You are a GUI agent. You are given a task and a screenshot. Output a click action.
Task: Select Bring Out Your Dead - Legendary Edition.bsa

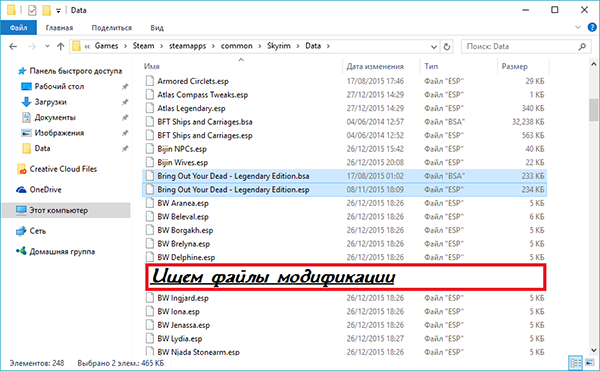(344, 176)
